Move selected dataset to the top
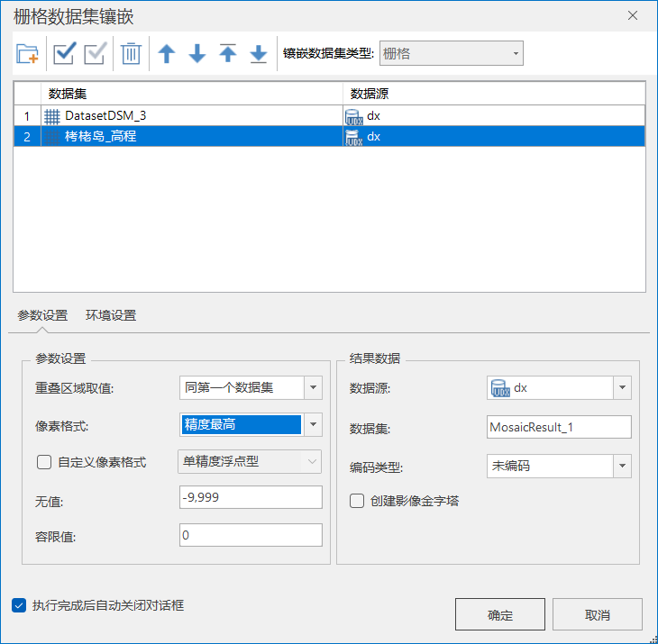The height and width of the screenshot is (644, 658). (228, 53)
